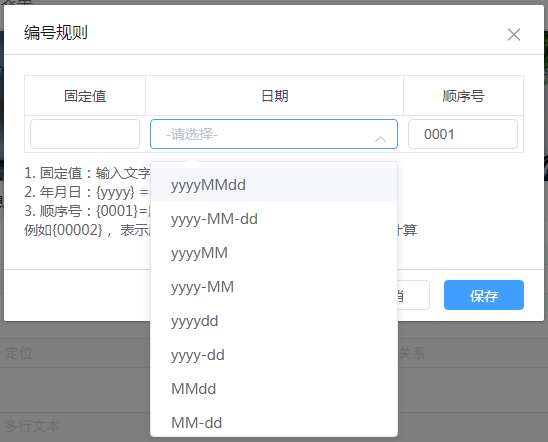Click the hint line starting 3. 顺序号
Screen dimensions: 548x442
click(87, 211)
